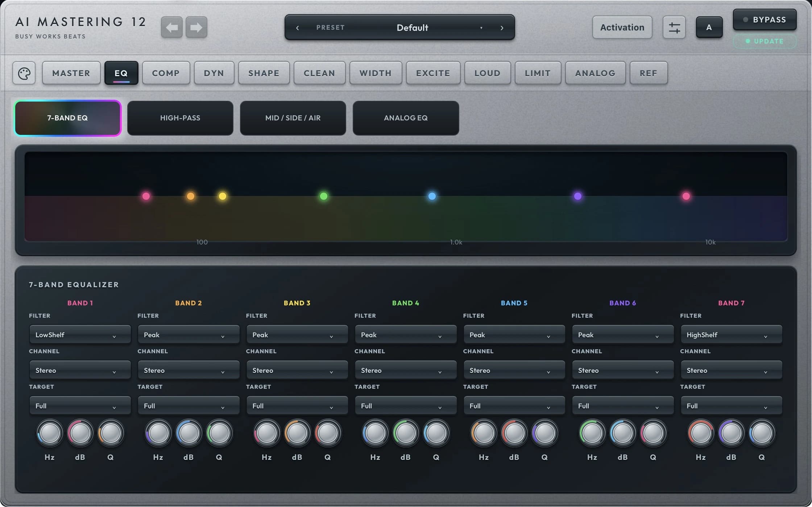Go to previous preset with left chevron
The image size is (812, 507).
pos(298,28)
